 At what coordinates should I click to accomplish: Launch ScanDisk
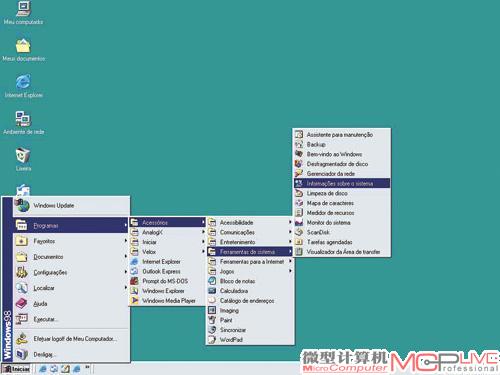[x=342, y=232]
